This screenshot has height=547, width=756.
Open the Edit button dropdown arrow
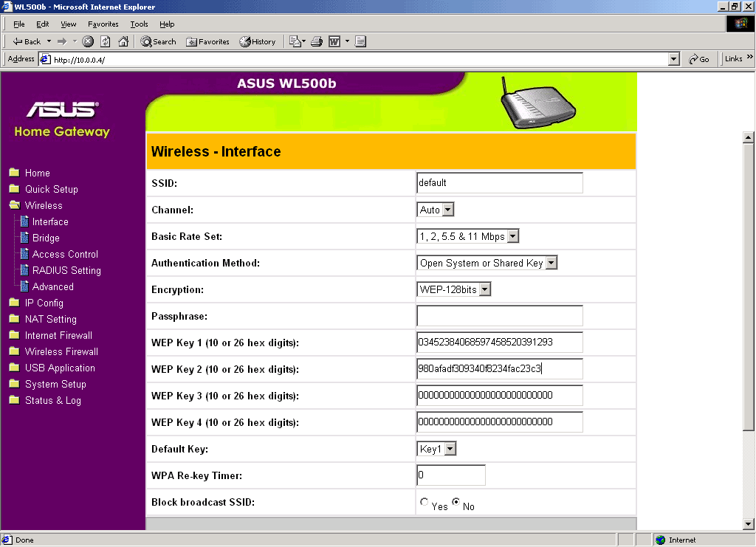click(x=347, y=41)
